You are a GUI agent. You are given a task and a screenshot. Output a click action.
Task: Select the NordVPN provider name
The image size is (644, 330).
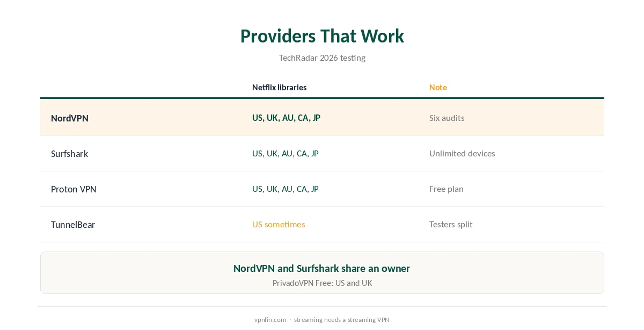pos(70,118)
